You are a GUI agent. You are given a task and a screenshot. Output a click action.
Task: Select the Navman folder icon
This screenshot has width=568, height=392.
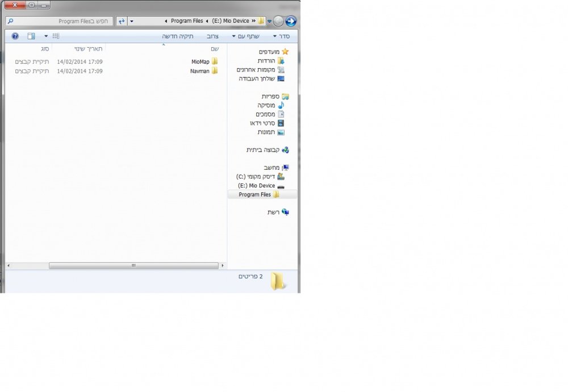point(215,70)
